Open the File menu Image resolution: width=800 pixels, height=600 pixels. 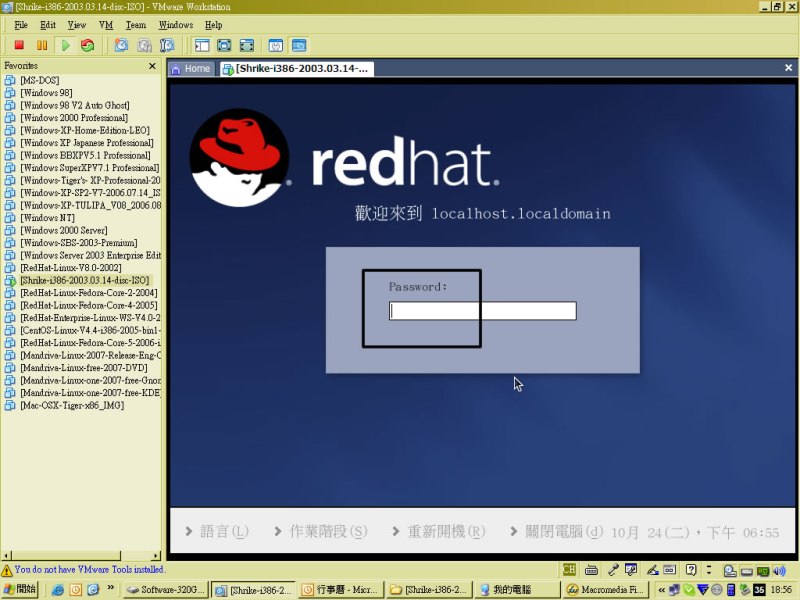click(21, 25)
